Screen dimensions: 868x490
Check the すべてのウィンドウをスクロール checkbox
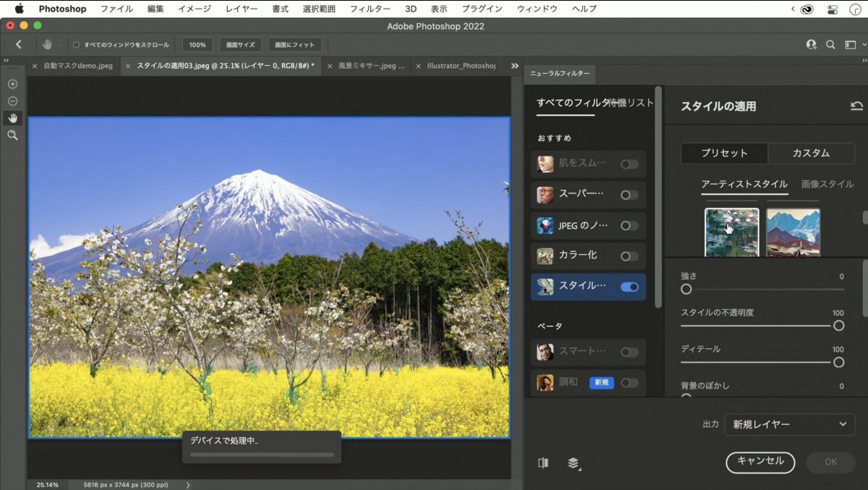pos(77,45)
